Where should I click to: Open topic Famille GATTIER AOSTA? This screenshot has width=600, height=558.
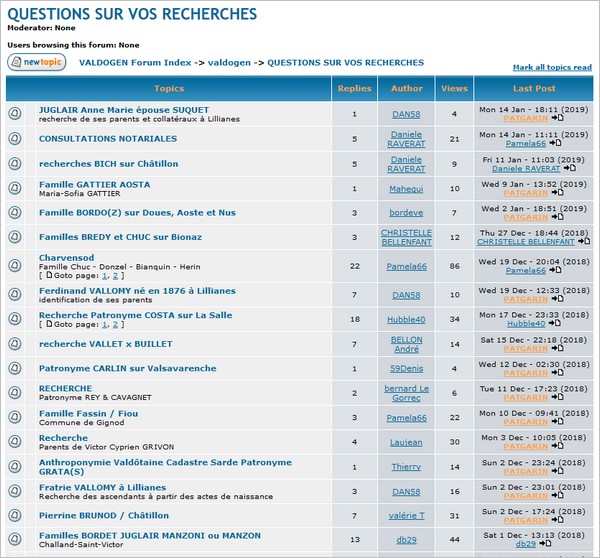tap(95, 184)
